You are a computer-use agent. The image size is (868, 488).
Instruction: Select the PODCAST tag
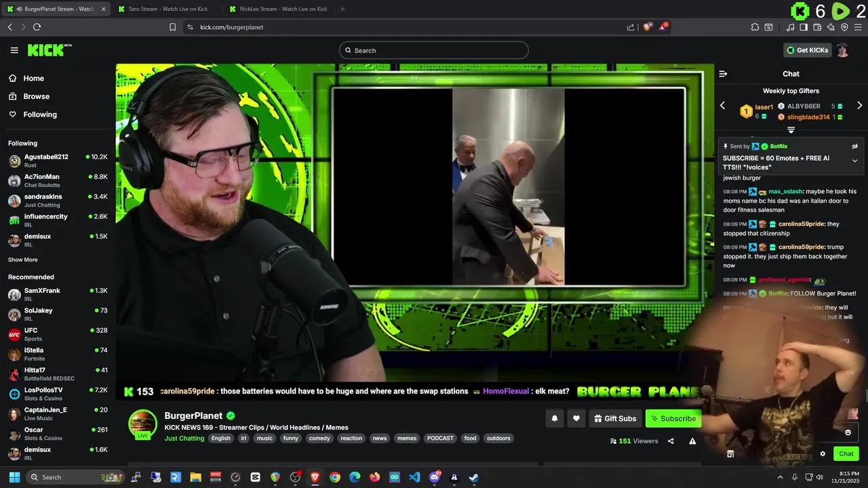[x=440, y=439]
